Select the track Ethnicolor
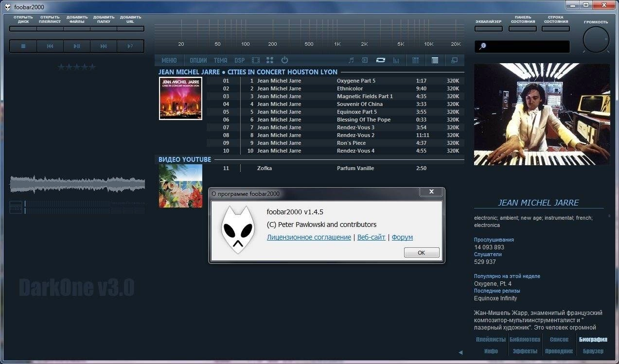This screenshot has height=364, width=619. tap(336, 88)
